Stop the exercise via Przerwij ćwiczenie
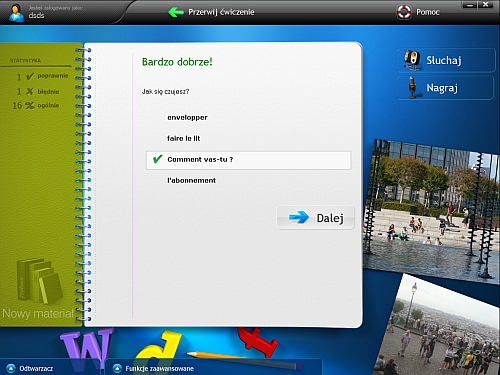 pyautogui.click(x=221, y=12)
